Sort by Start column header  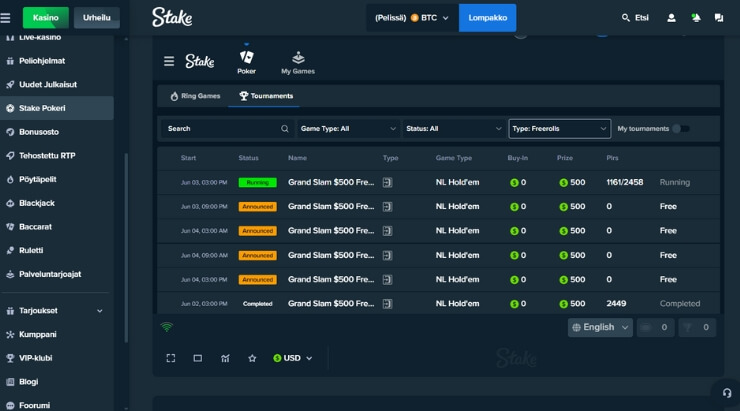(x=188, y=158)
